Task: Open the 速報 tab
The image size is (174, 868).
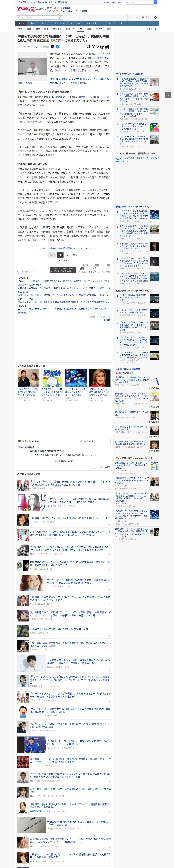Action: tap(32, 24)
